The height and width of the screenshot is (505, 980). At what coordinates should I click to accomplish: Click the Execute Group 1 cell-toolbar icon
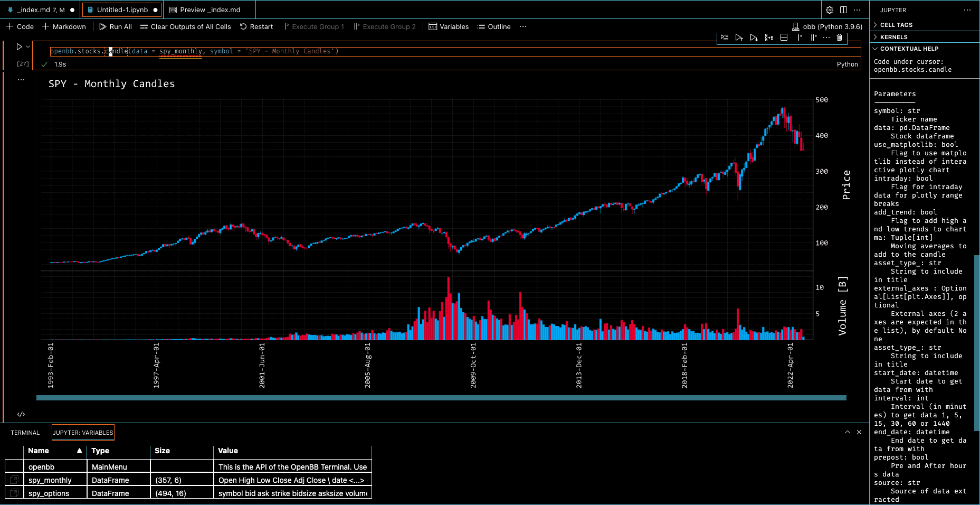[800, 38]
